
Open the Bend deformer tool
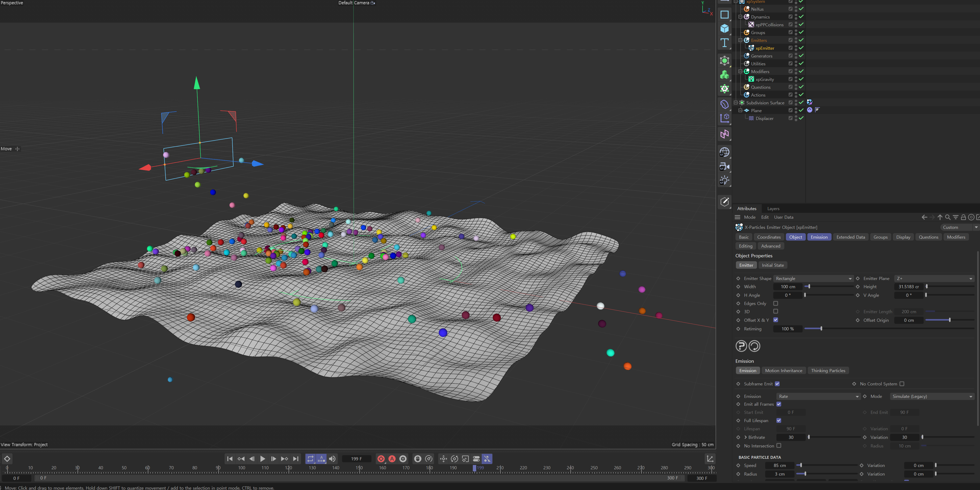point(724,104)
